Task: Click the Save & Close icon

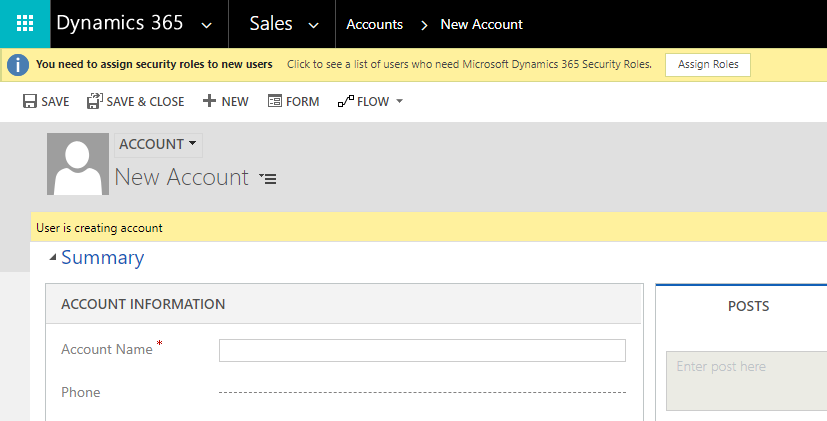Action: (94, 101)
